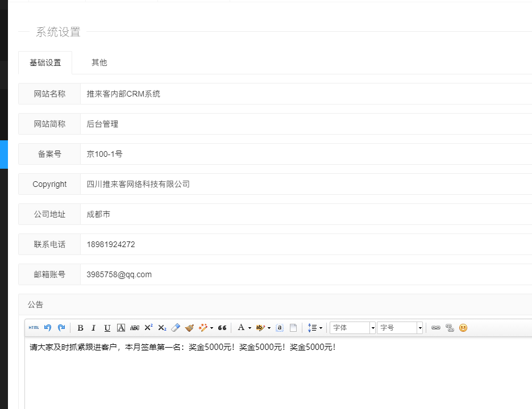This screenshot has width=532, height=409.
Task: Open the emoticon smiley picker
Action: point(463,328)
